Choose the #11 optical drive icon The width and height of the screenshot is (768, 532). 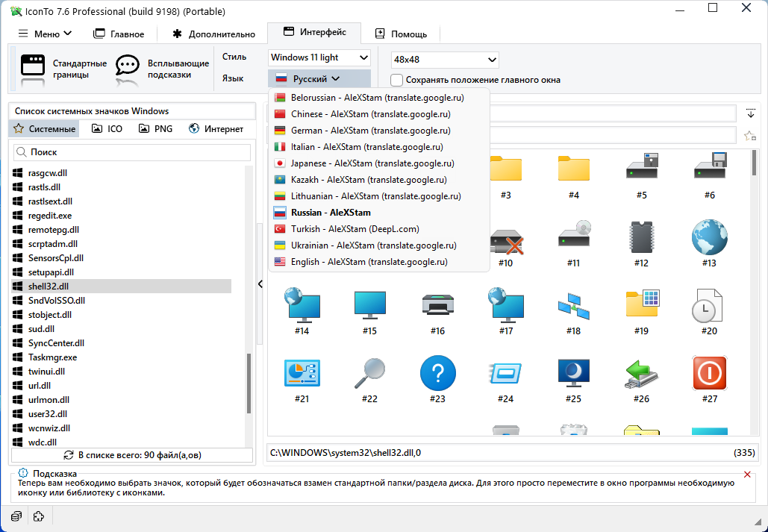click(574, 234)
